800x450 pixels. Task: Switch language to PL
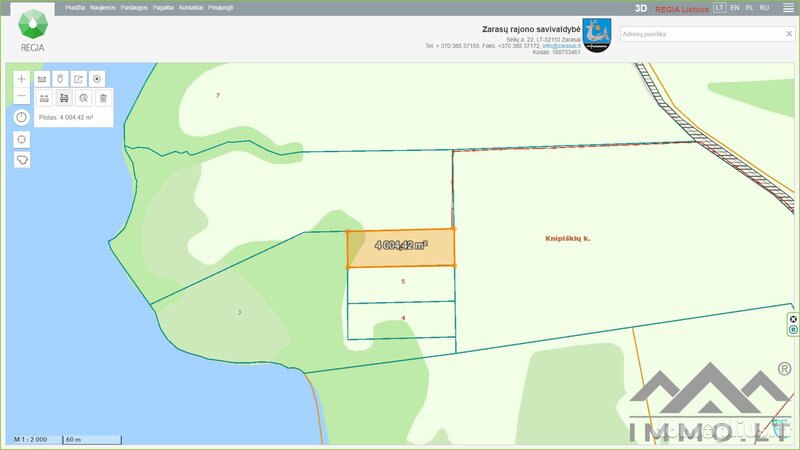pos(749,8)
